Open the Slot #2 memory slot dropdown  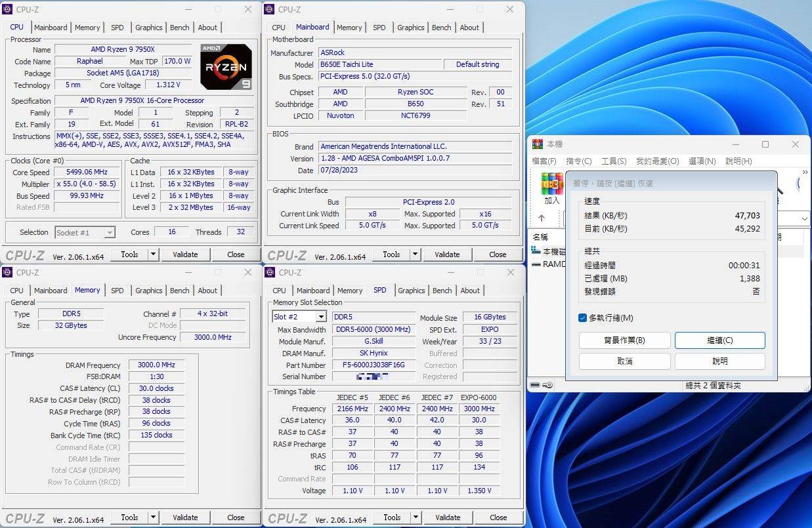click(x=320, y=316)
